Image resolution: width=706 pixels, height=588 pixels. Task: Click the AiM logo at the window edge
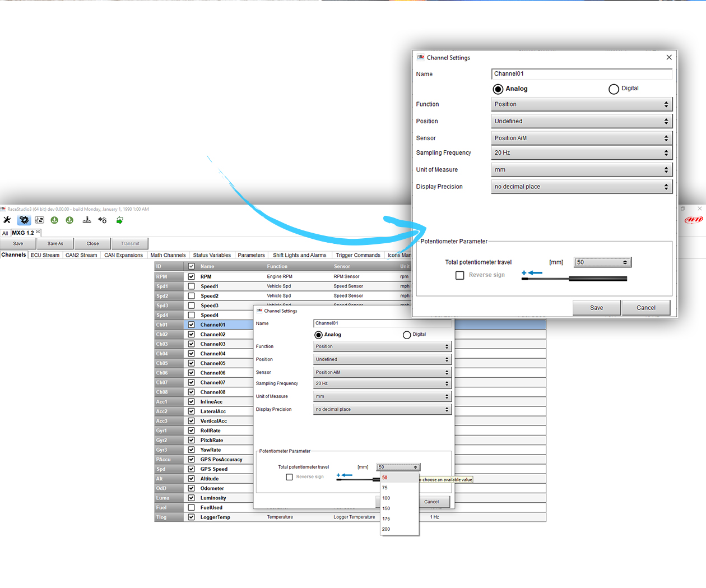point(694,220)
